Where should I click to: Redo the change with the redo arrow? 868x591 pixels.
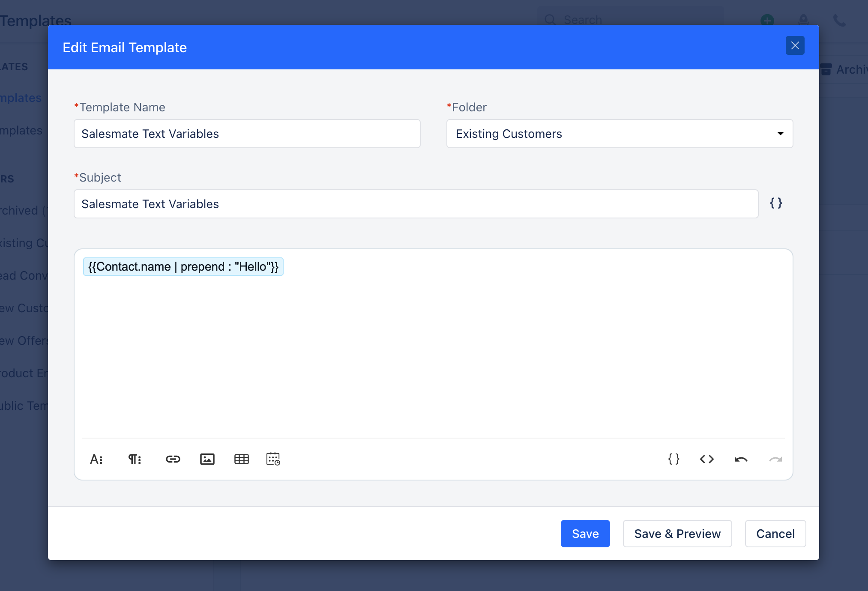point(775,459)
